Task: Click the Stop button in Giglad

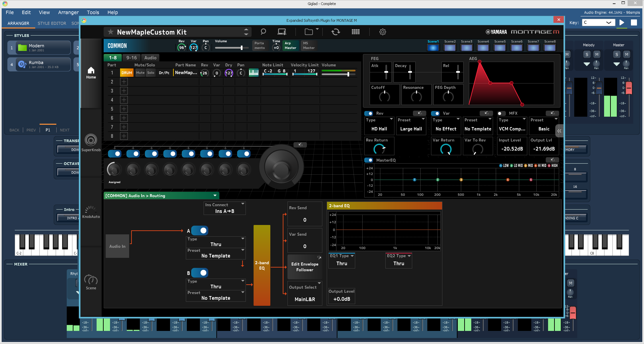Action: 634,22
